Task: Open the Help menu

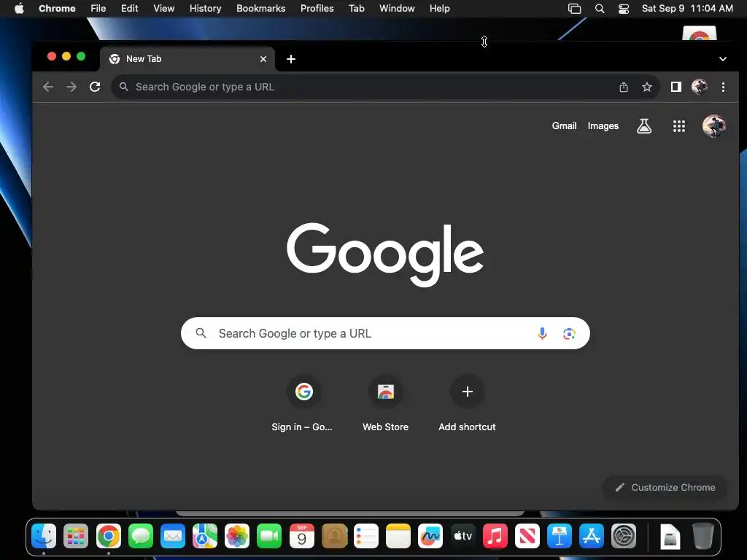Action: 439,9
